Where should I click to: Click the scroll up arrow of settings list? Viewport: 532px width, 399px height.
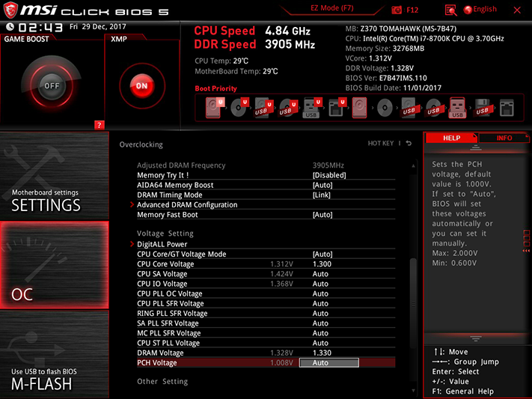tap(413, 165)
